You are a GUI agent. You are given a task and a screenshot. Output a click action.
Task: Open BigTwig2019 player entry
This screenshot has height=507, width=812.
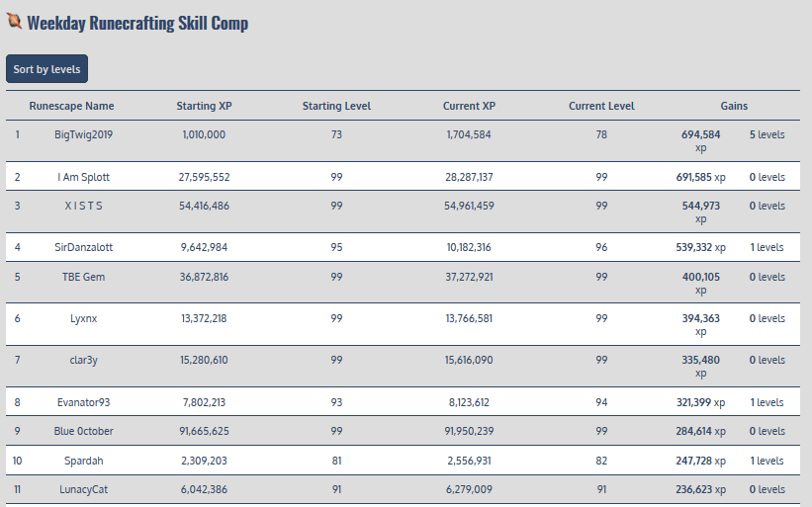(83, 134)
